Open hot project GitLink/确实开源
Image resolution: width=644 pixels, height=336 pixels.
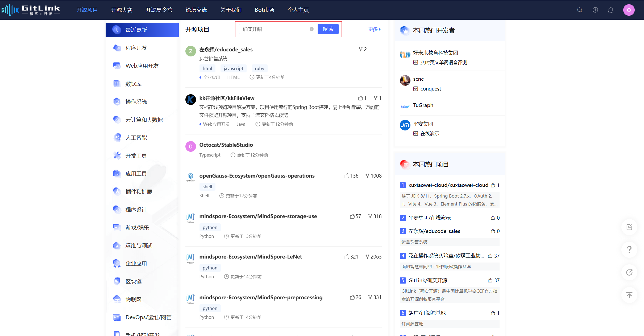[x=428, y=280]
